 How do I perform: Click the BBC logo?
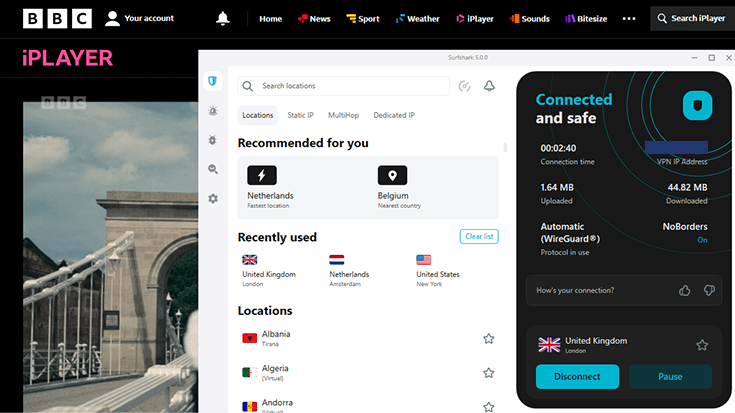(57, 19)
